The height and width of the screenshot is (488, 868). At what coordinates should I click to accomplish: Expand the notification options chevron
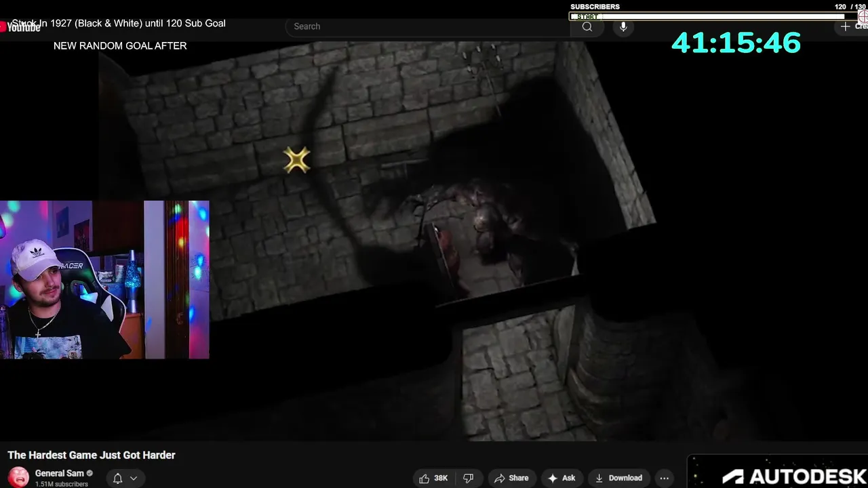(134, 479)
